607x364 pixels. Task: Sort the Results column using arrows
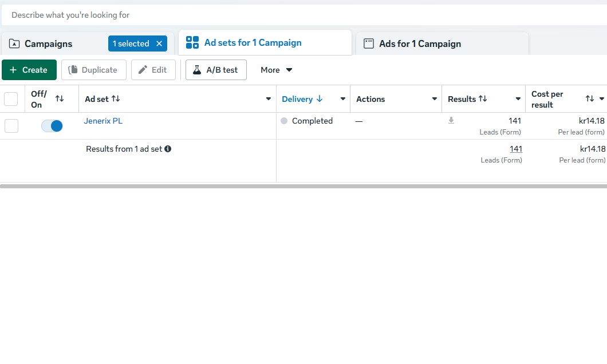483,98
